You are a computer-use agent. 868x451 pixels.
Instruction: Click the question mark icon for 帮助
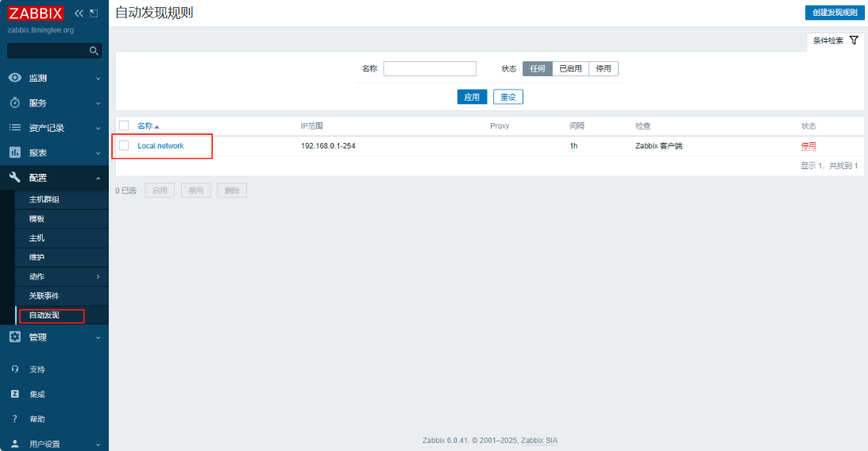tap(15, 419)
